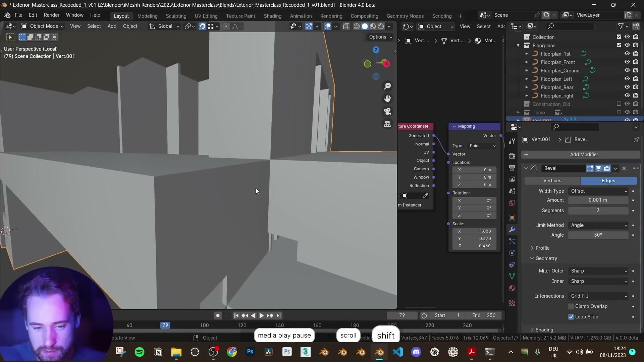Open the Render properties tab icon

pyautogui.click(x=512, y=156)
